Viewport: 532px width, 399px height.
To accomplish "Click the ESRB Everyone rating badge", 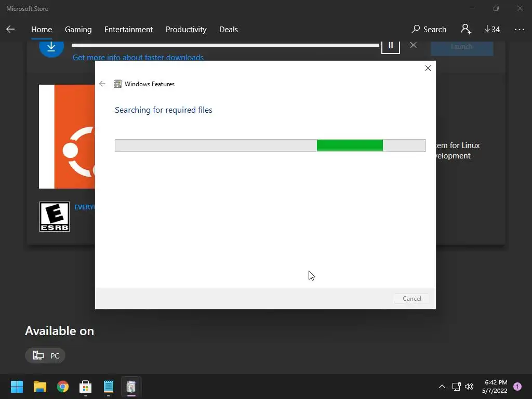I will coord(54,217).
